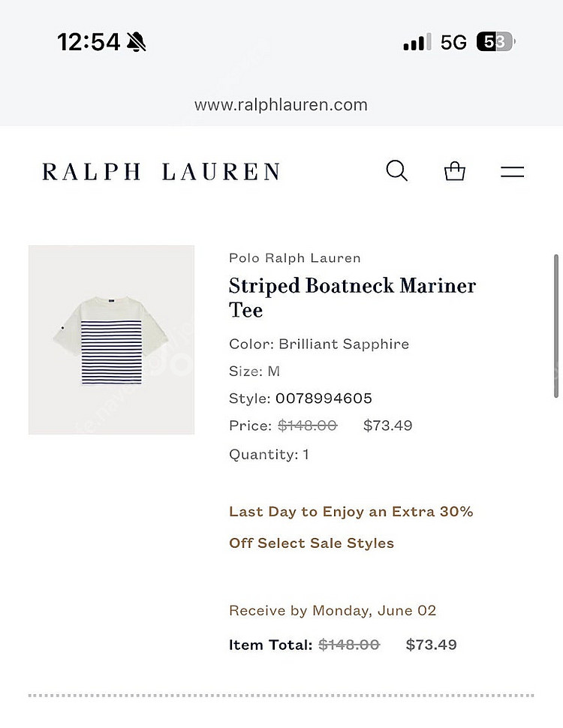Click the Ralph Lauren logo
Image resolution: width=563 pixels, height=728 pixels.
[161, 171]
